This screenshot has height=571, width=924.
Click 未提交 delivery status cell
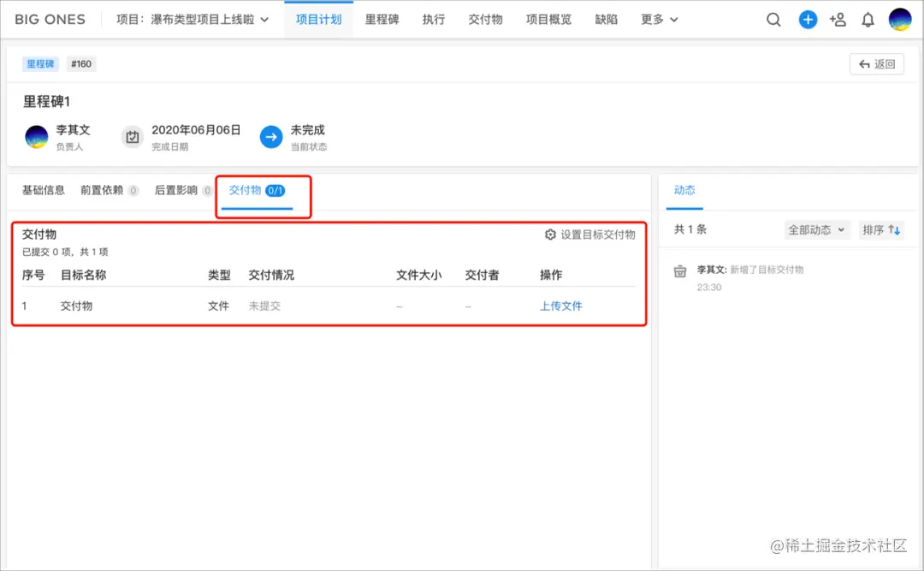[264, 306]
